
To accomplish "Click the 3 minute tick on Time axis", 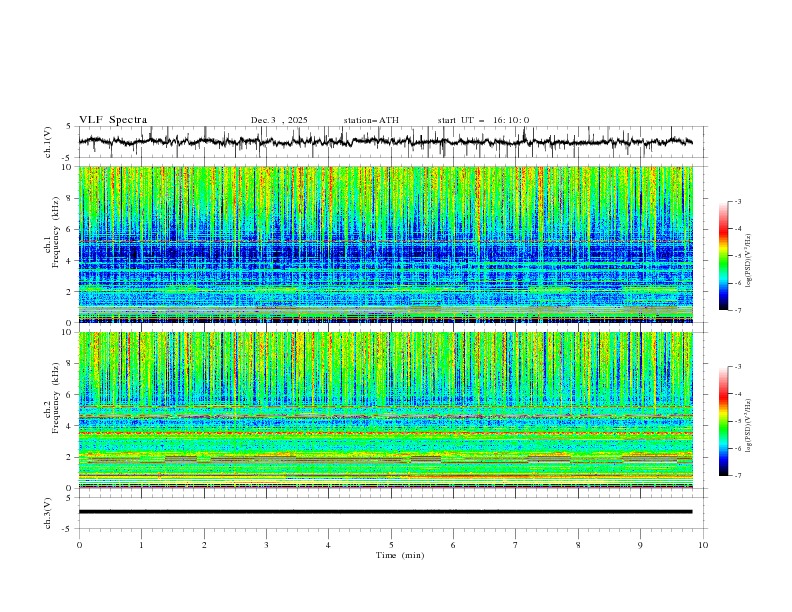I will pyautogui.click(x=266, y=545).
